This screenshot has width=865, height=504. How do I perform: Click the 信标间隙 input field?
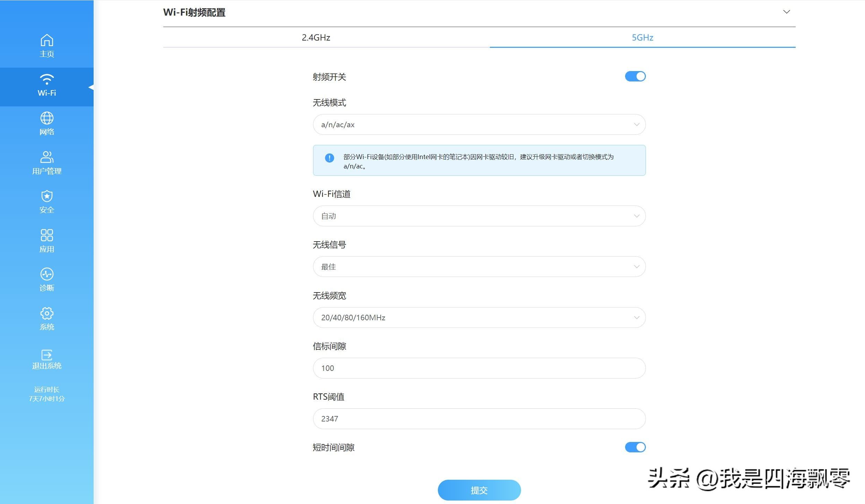(479, 368)
